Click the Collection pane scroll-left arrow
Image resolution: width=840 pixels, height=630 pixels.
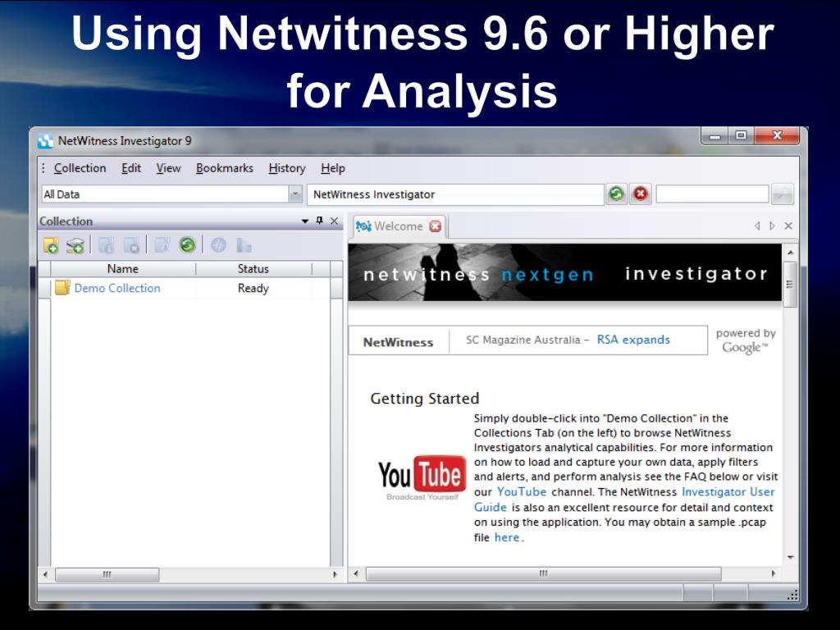(x=46, y=574)
